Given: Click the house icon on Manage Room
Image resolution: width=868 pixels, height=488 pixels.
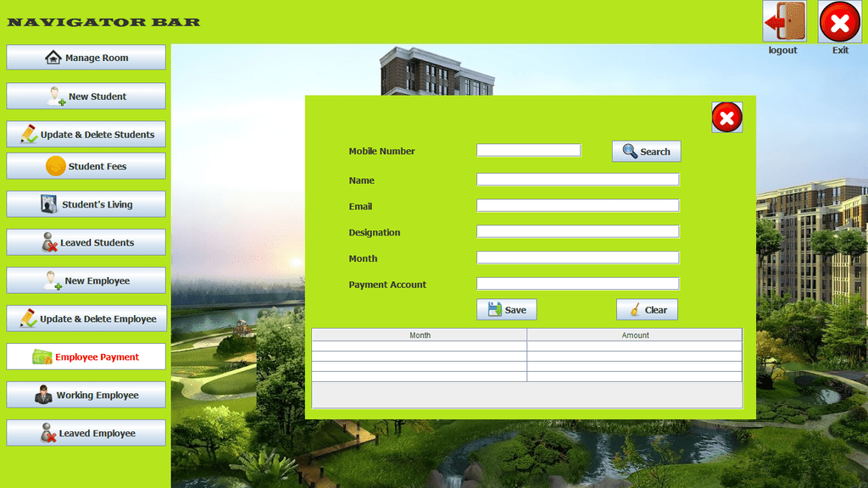Looking at the screenshot, I should (x=53, y=57).
